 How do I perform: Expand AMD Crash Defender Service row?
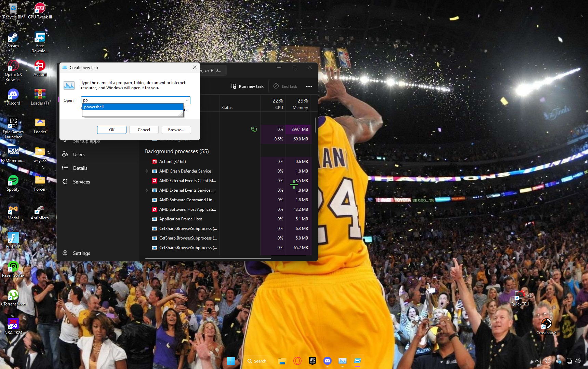147,171
